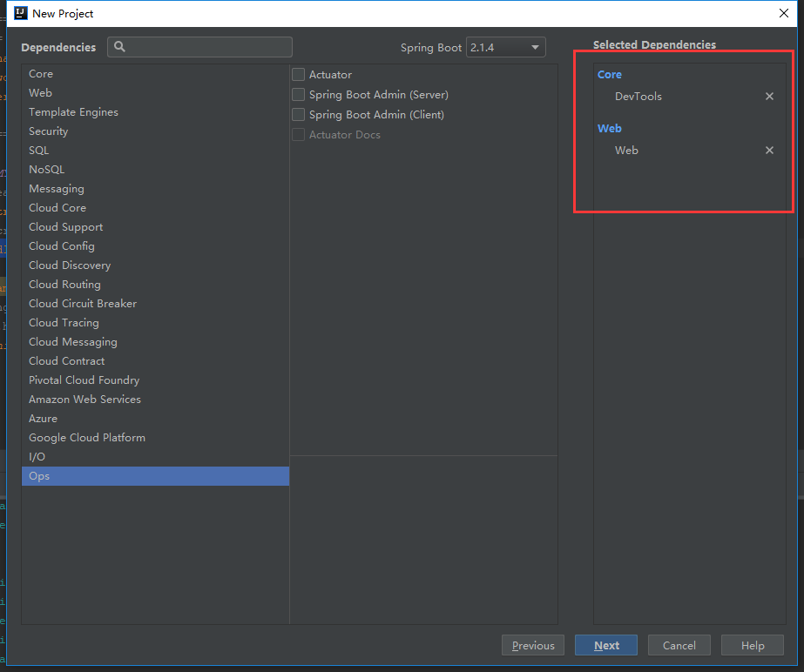Image resolution: width=804 pixels, height=672 pixels.
Task: Check Spring Boot Admin (Server)
Action: tap(296, 94)
